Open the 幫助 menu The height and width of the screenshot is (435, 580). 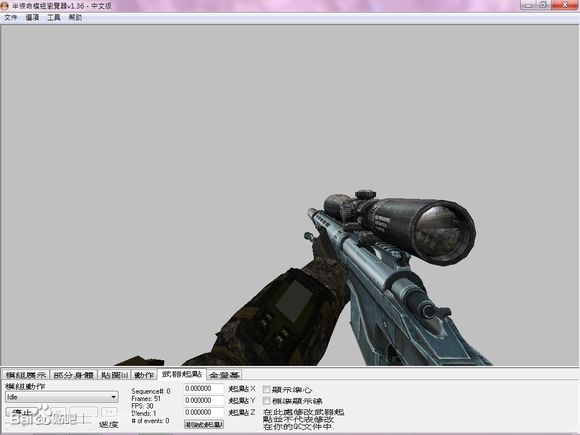[x=75, y=17]
